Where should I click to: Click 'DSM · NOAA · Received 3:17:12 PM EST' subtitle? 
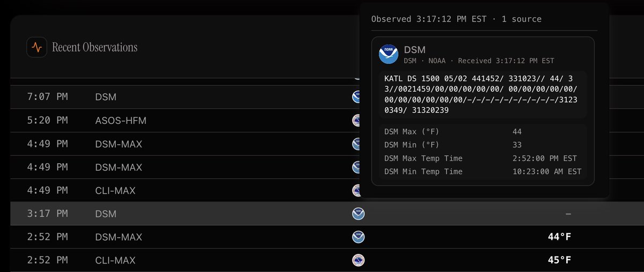click(x=479, y=61)
